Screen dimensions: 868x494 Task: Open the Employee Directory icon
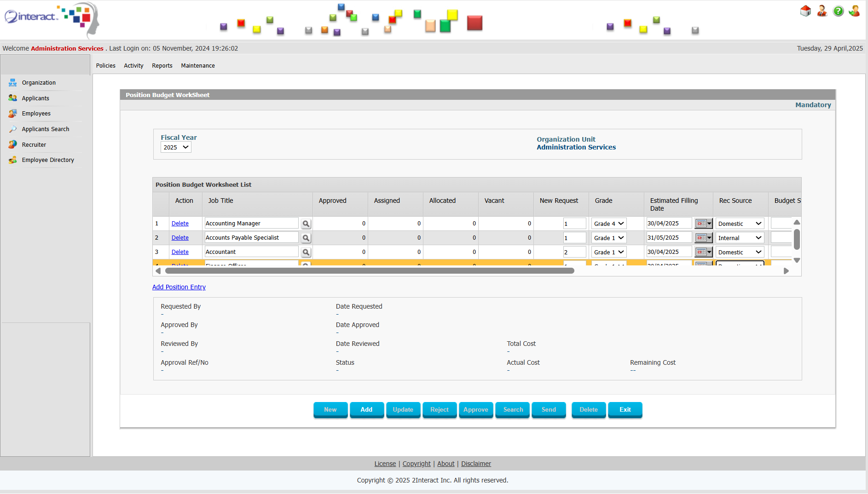tap(12, 160)
